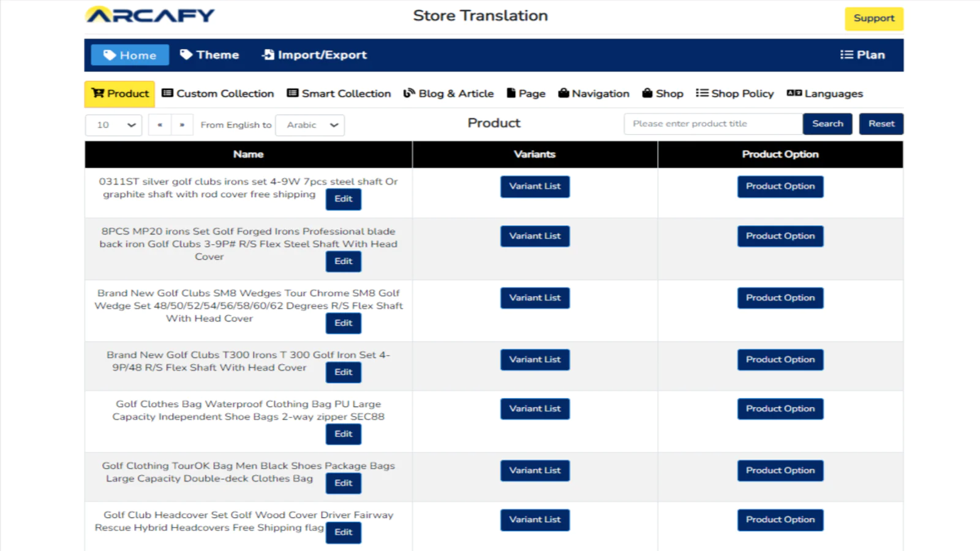Select the Product tab
980x551 pixels.
click(x=119, y=94)
